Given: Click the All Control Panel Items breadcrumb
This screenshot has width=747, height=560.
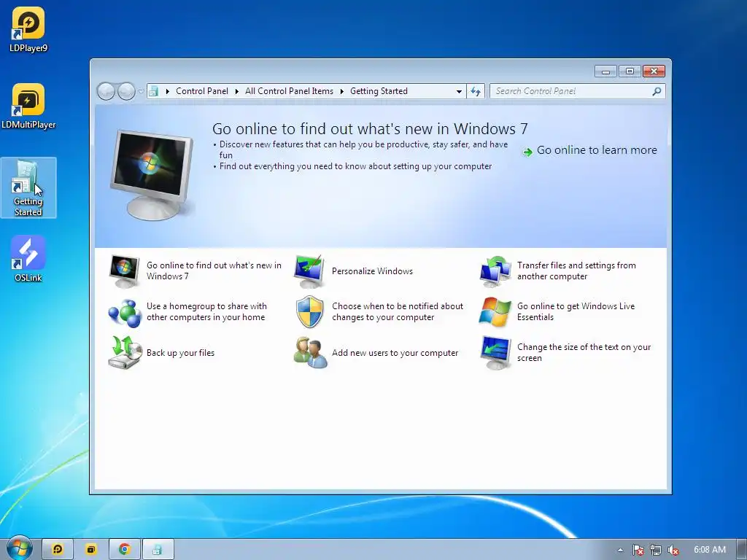Looking at the screenshot, I should point(289,91).
